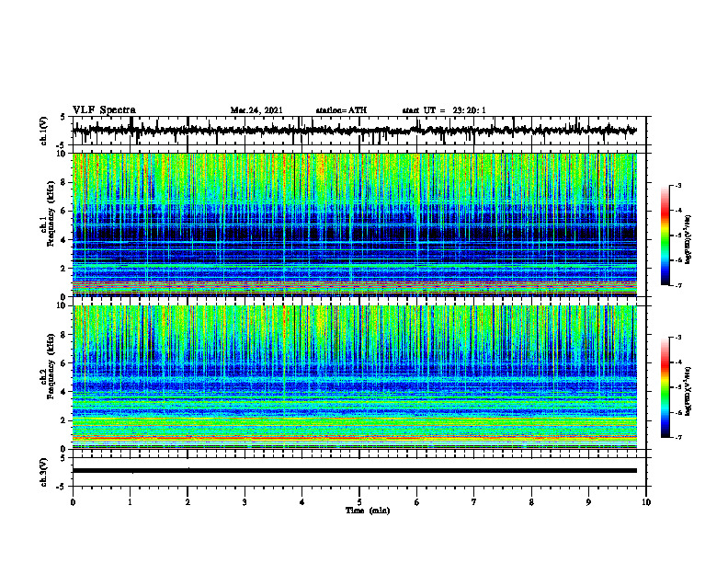Image resolution: width=728 pixels, height=563 pixels.
Task: Click the "8" kHz tick of ch.1 spectrogram
Action: [63, 182]
